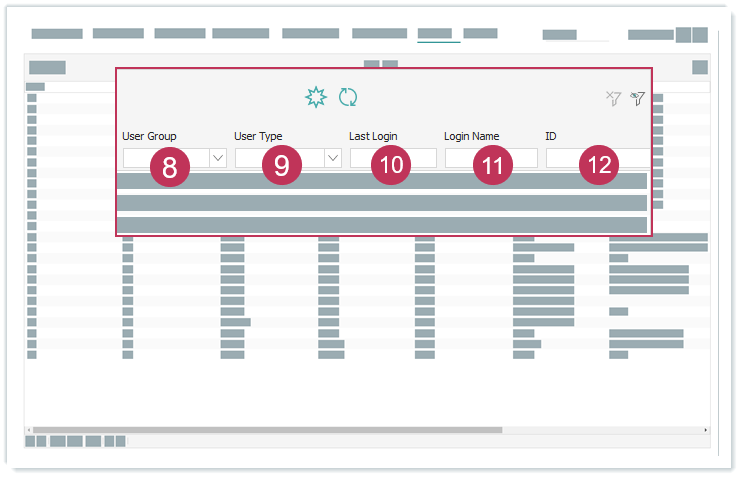The image size is (741, 478).
Task: Open the User Group dropdown arrow
Action: tap(218, 158)
